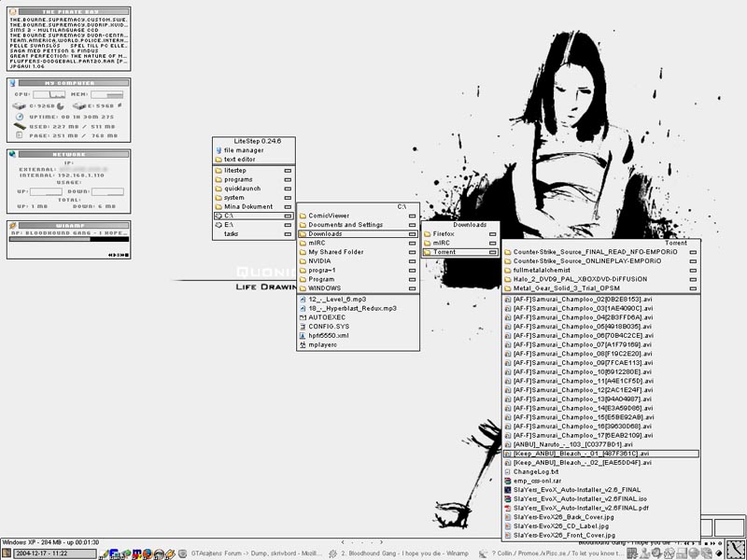Screen dimensions: 747x560
Task: Click the RAM stick icon beside Used memory
Action: point(20,126)
